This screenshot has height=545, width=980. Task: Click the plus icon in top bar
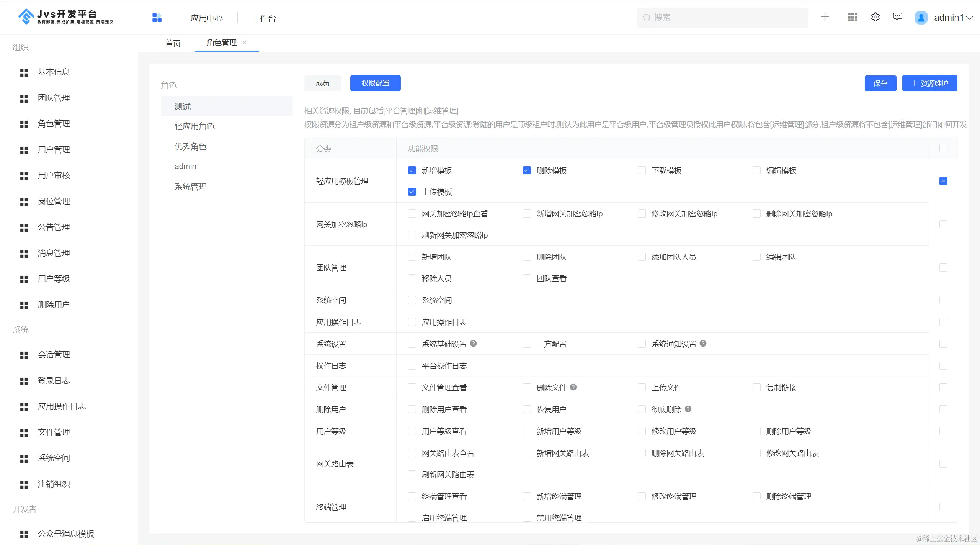click(825, 17)
